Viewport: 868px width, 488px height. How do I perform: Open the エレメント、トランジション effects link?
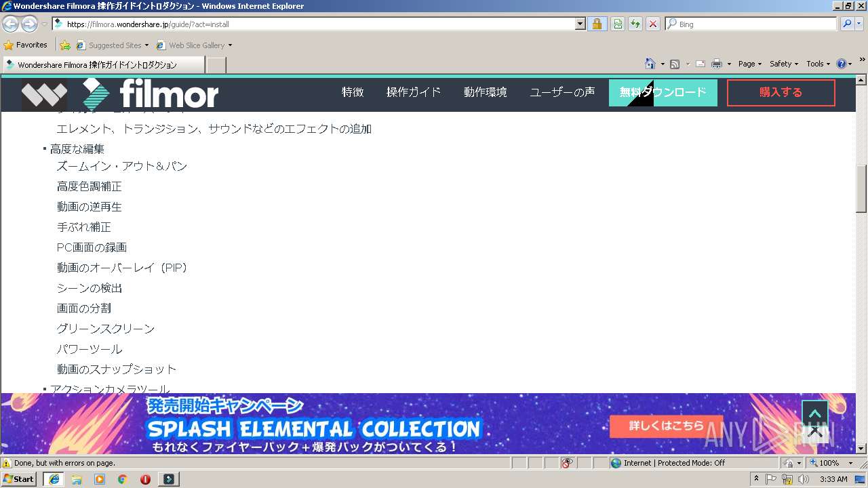pyautogui.click(x=214, y=129)
